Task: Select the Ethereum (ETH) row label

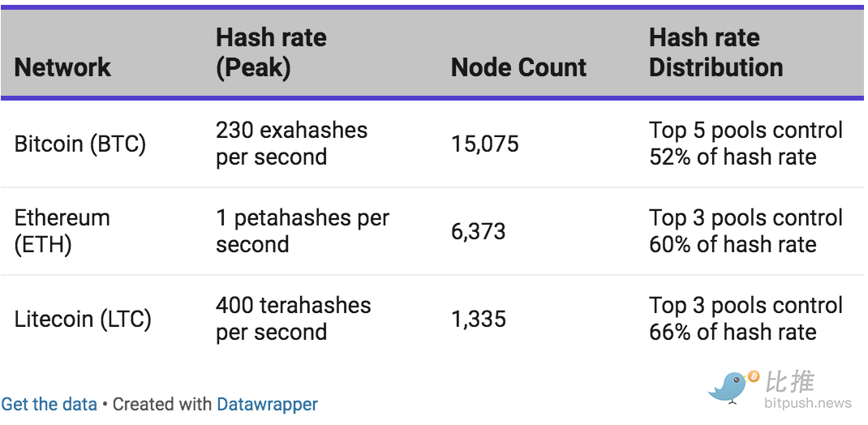Action: (x=62, y=231)
